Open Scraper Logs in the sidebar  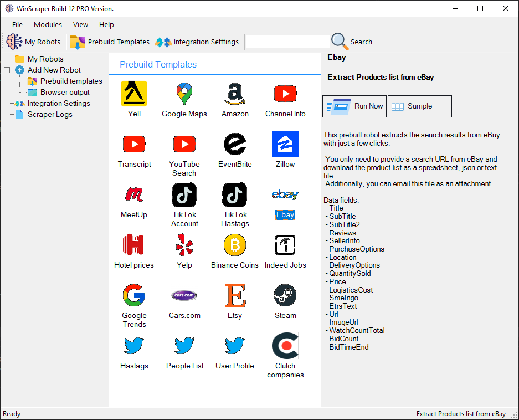point(50,114)
